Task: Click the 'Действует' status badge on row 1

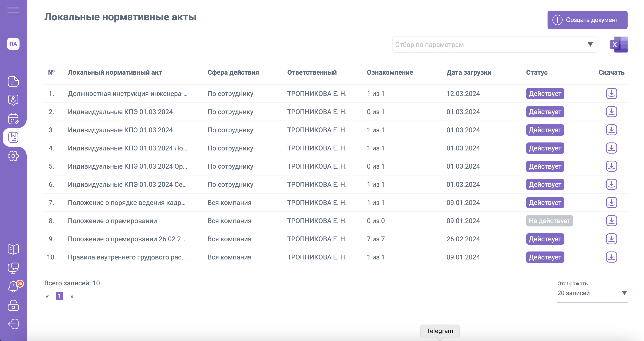Action: pos(545,94)
